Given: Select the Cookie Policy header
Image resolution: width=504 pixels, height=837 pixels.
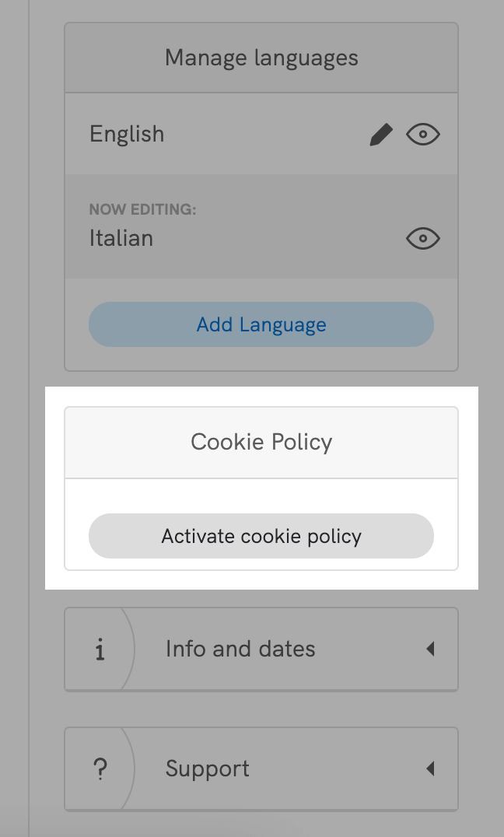Looking at the screenshot, I should coord(261,441).
